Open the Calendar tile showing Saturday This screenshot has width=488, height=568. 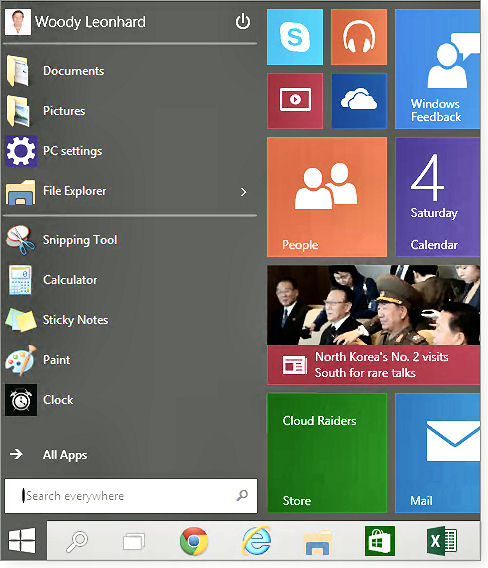point(438,197)
